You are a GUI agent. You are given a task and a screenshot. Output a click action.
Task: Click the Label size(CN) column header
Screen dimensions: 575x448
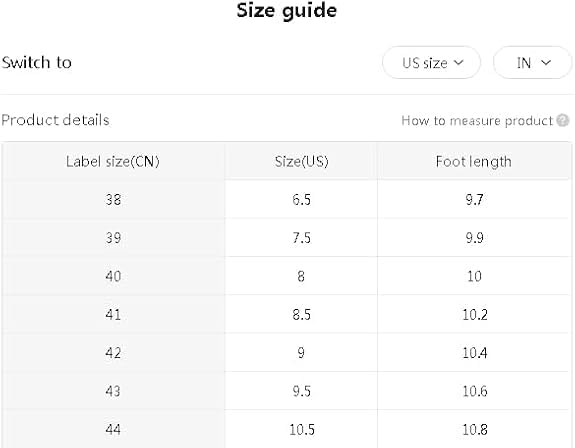(113, 161)
